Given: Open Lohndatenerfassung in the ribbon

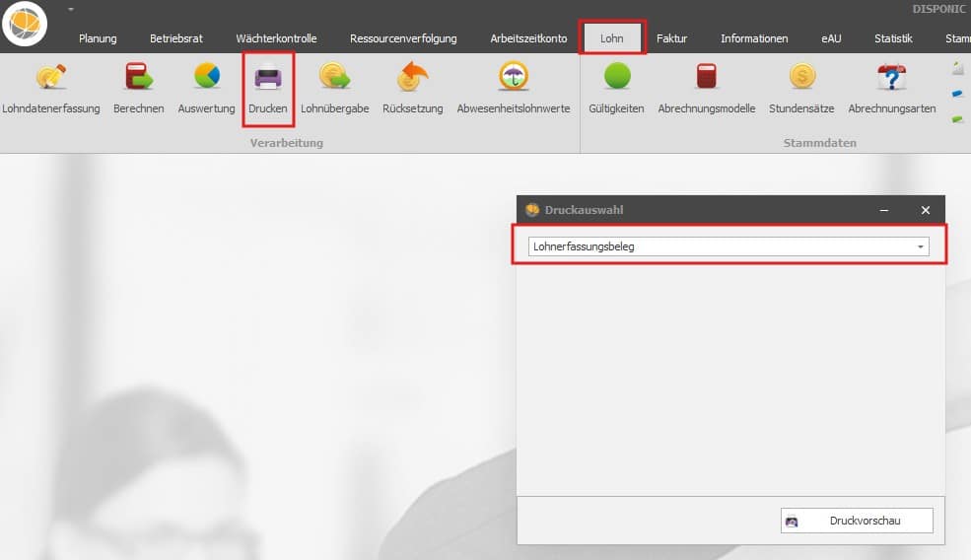Looking at the screenshot, I should pyautogui.click(x=51, y=78).
